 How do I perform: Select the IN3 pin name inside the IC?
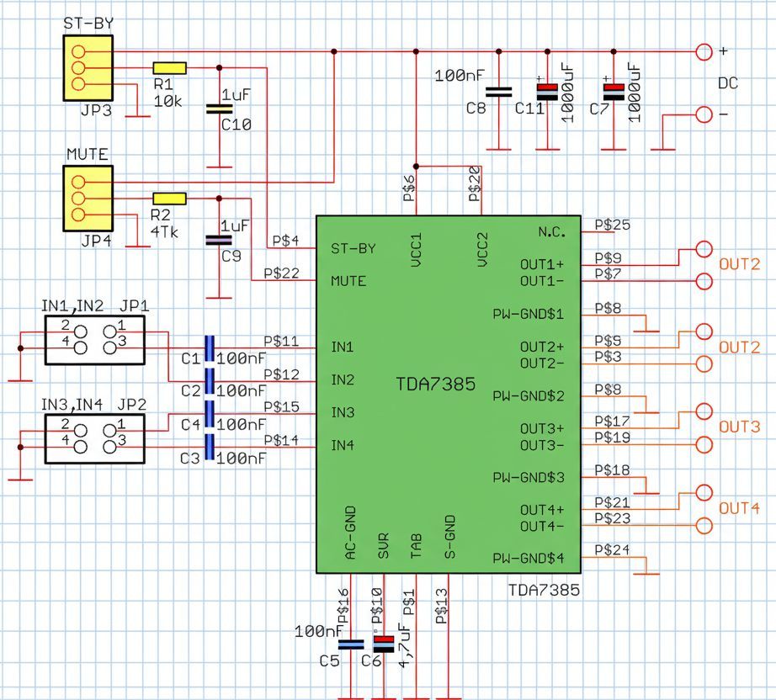click(x=343, y=412)
